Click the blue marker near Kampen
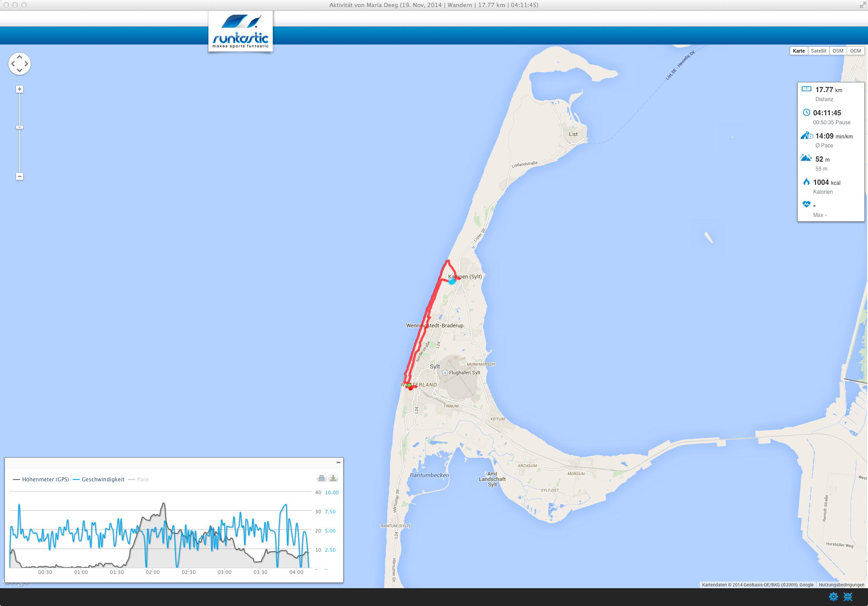 coord(452,281)
